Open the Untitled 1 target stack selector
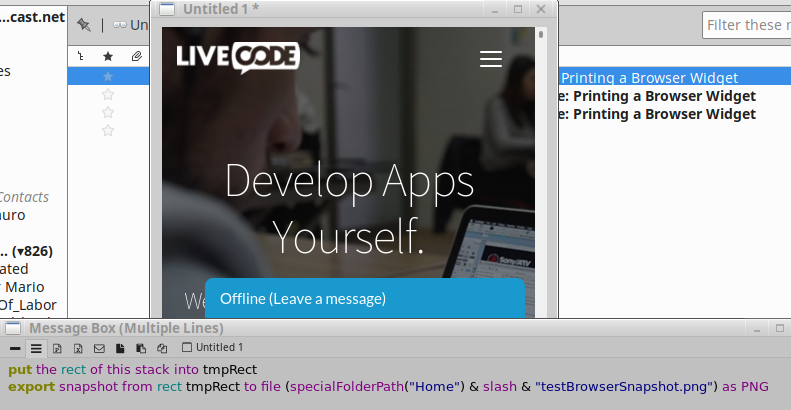The width and height of the screenshot is (791, 410). coord(212,348)
